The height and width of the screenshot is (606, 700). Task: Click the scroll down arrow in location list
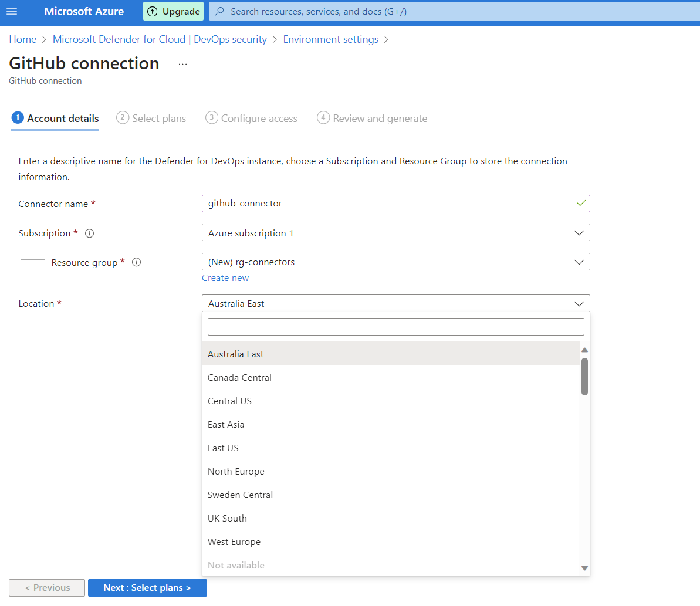tap(584, 568)
